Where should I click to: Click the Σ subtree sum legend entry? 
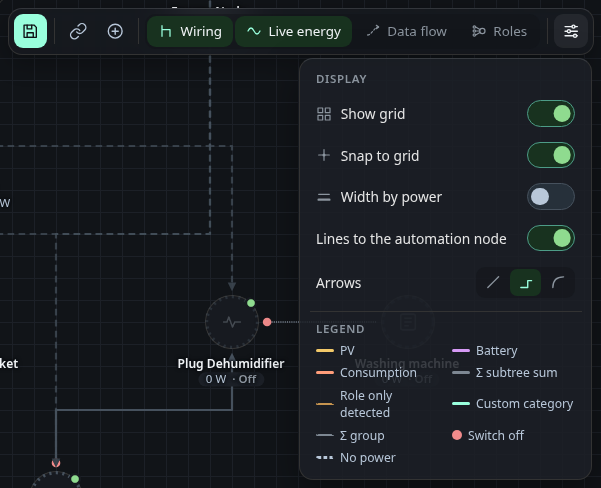pyautogui.click(x=505, y=373)
